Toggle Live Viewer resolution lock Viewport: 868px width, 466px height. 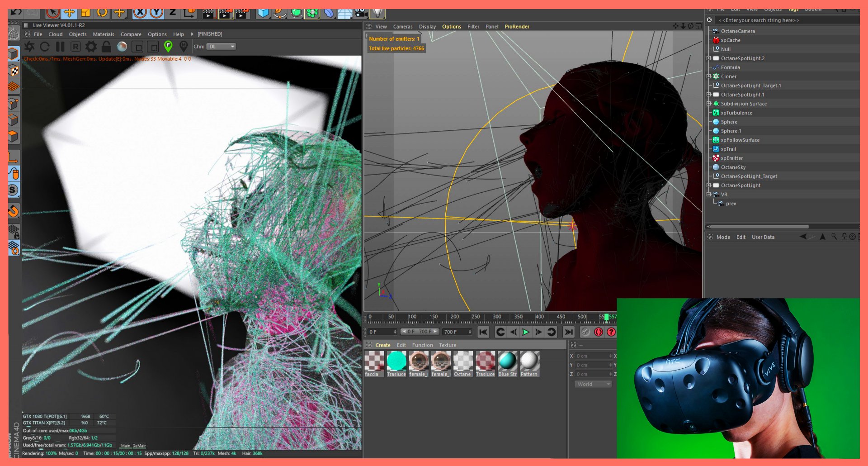point(106,47)
